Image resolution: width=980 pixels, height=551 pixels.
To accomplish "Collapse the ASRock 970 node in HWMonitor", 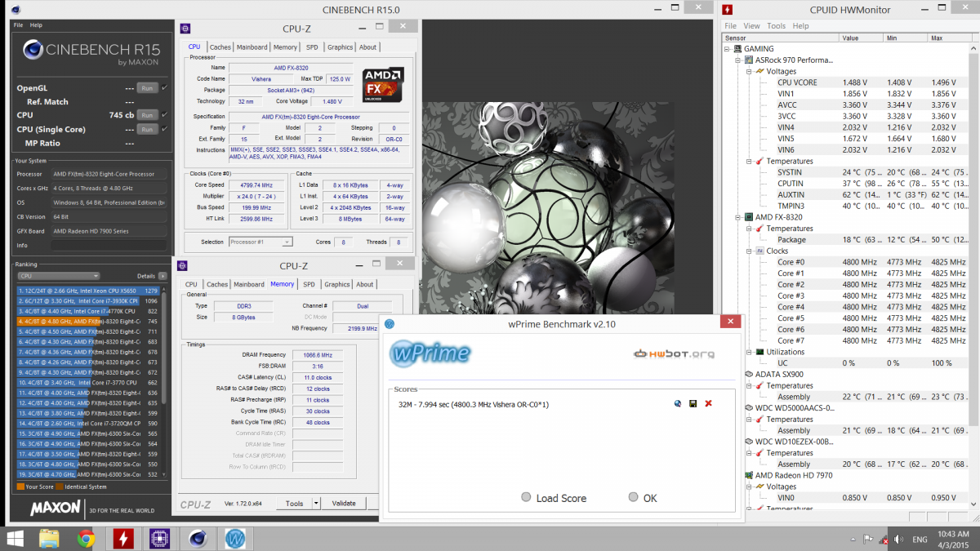I will tap(737, 60).
